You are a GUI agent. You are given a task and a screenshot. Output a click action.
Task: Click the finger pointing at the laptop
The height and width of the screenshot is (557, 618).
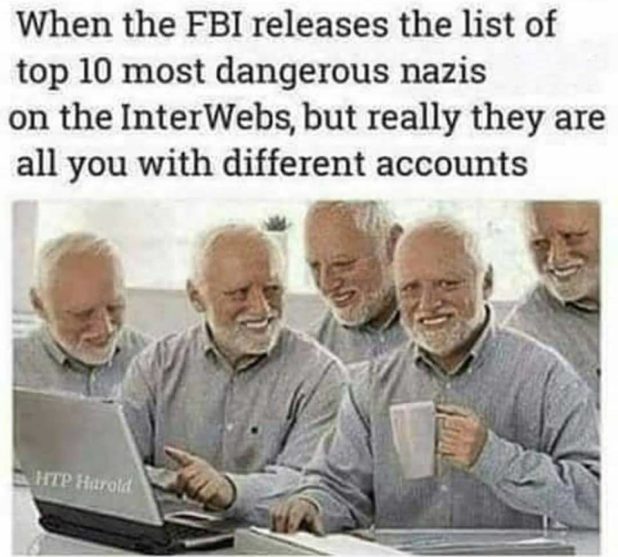pos(177,458)
